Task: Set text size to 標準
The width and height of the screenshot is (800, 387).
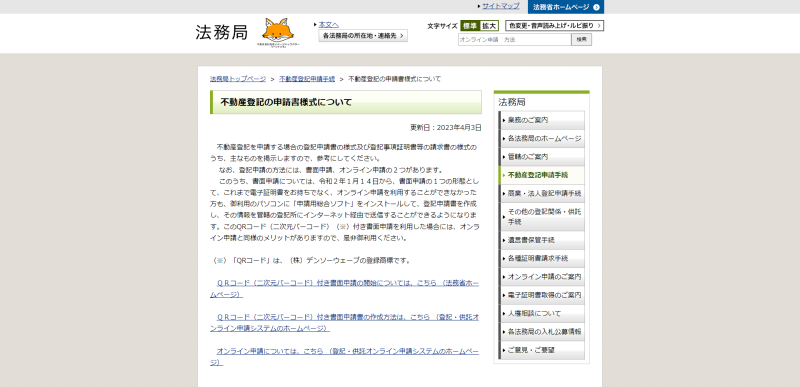Action: tap(470, 25)
